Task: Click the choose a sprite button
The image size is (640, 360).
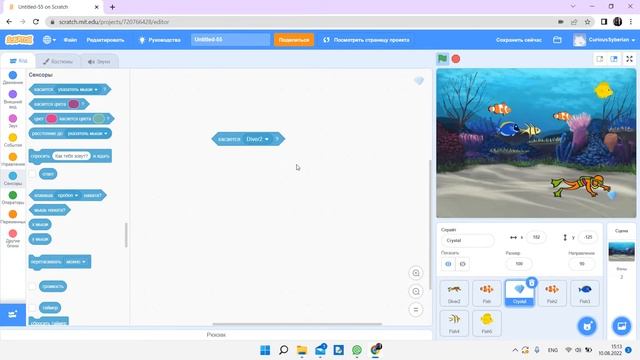Action: 587,326
